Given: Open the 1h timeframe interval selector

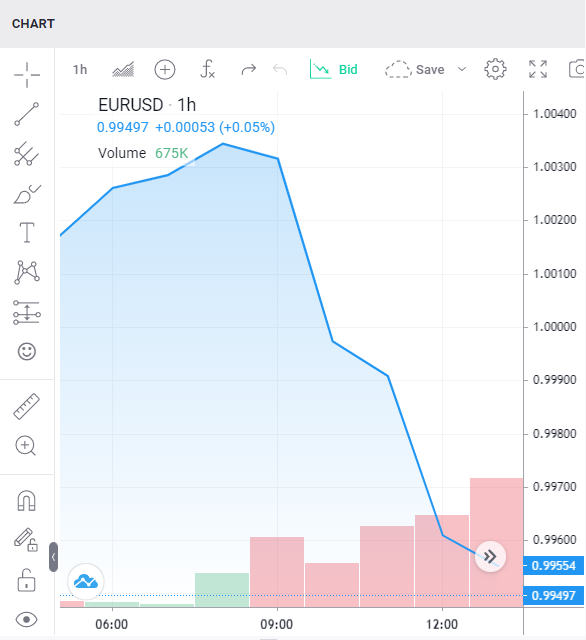Looking at the screenshot, I should [80, 70].
